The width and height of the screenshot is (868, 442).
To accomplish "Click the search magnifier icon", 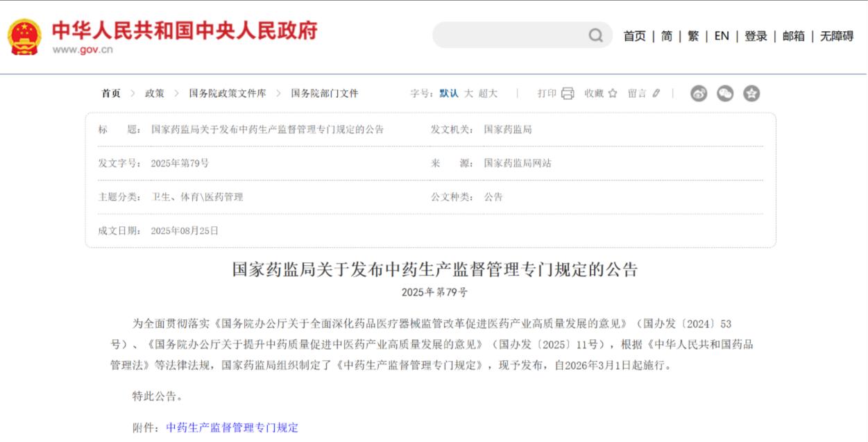I will tap(595, 35).
